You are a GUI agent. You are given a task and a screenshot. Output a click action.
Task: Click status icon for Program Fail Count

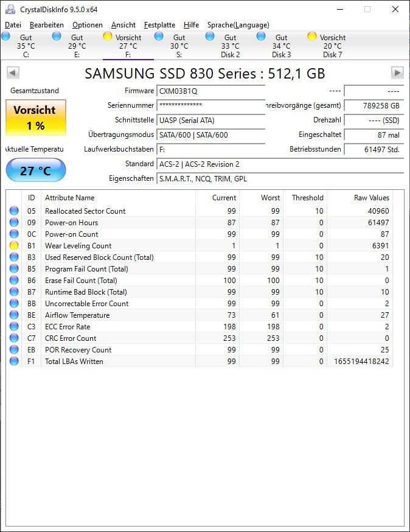pyautogui.click(x=14, y=268)
